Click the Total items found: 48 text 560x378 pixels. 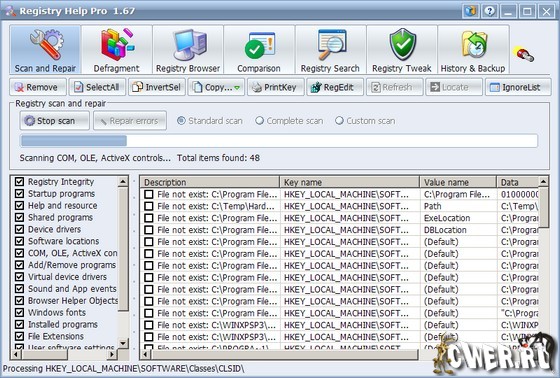coord(218,158)
